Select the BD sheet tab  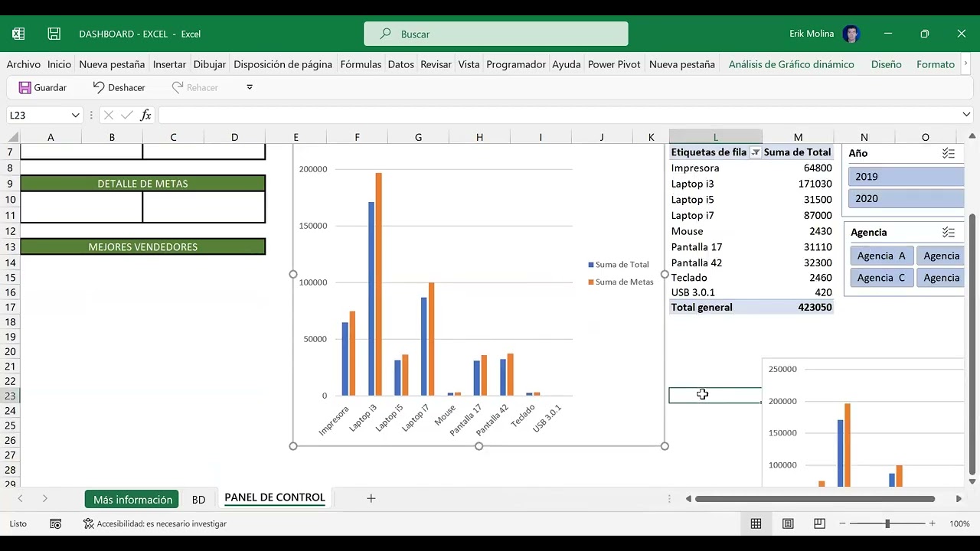point(198,499)
